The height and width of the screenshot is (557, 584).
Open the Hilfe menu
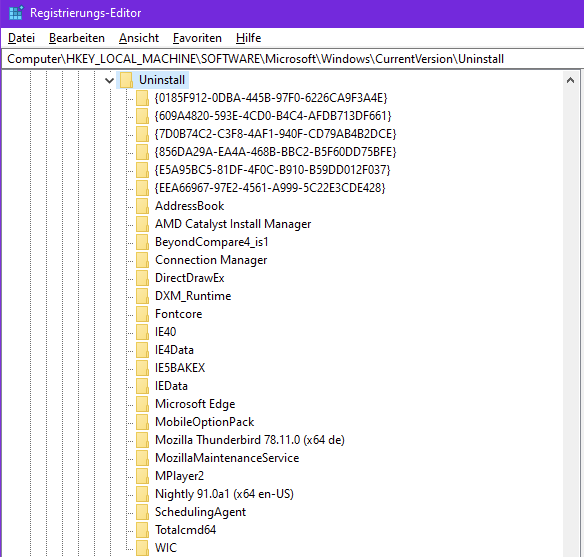[x=248, y=38]
